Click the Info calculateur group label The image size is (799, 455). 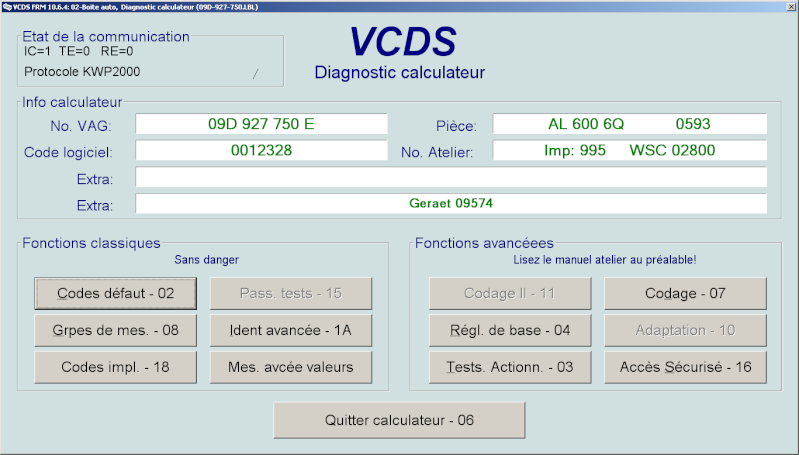(x=72, y=102)
